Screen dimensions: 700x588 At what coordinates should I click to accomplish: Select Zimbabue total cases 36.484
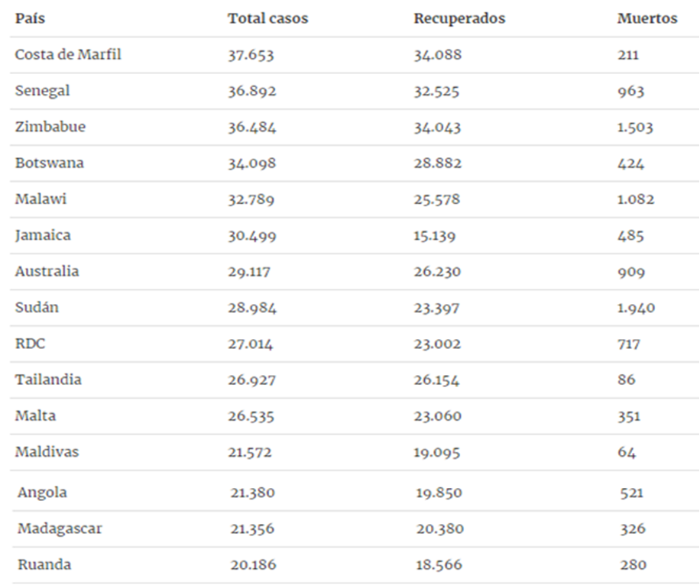pyautogui.click(x=252, y=128)
